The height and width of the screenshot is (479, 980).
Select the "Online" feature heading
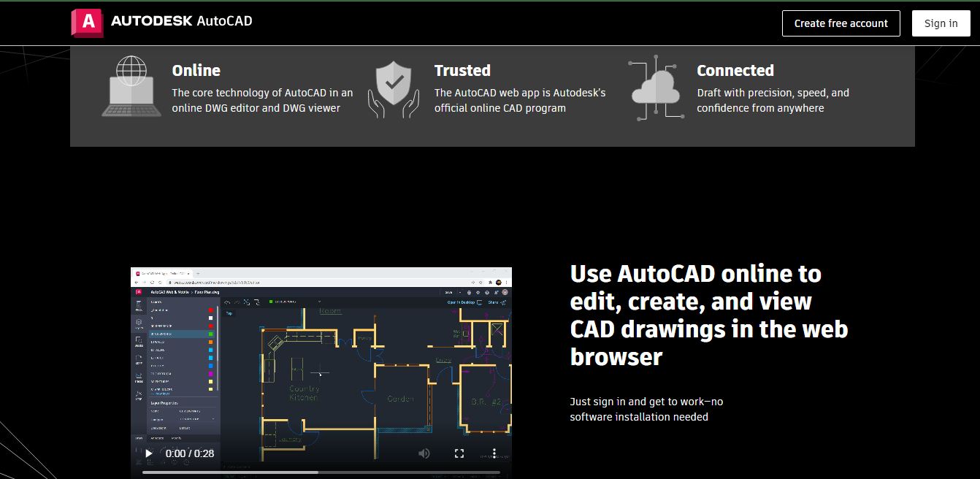click(196, 70)
